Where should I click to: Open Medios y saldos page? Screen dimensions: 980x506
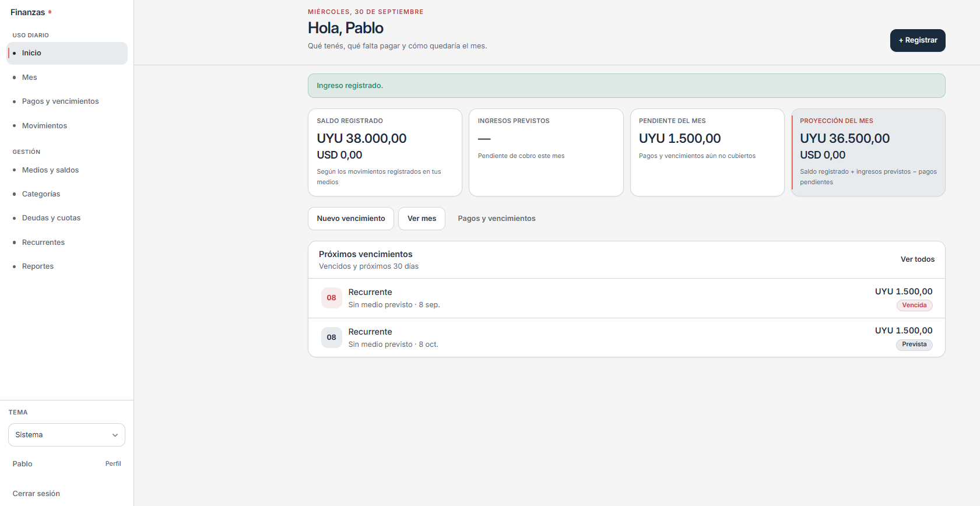click(67, 170)
